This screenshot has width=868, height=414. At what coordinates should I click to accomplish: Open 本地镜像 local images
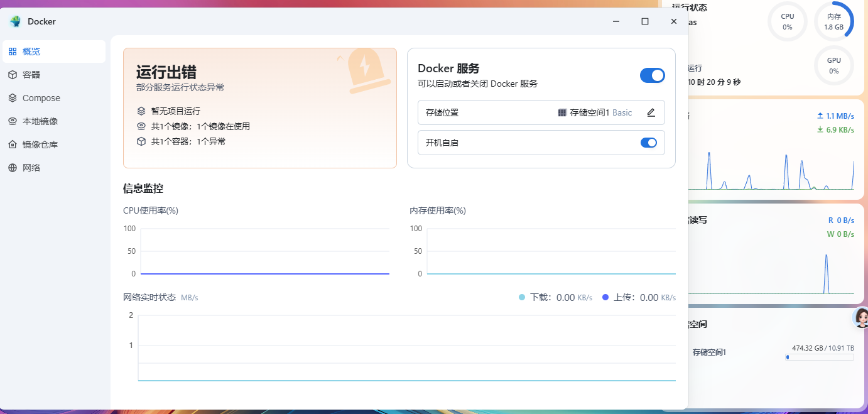pyautogui.click(x=54, y=121)
